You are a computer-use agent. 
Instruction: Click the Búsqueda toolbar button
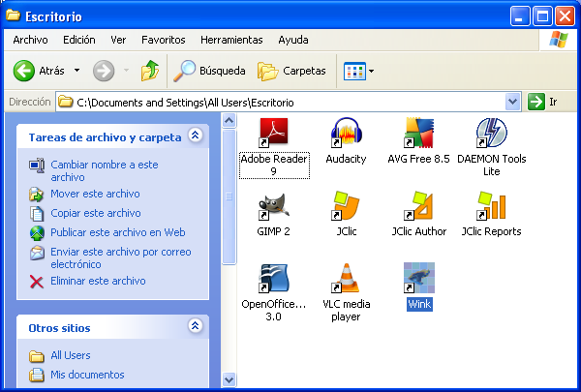point(209,71)
